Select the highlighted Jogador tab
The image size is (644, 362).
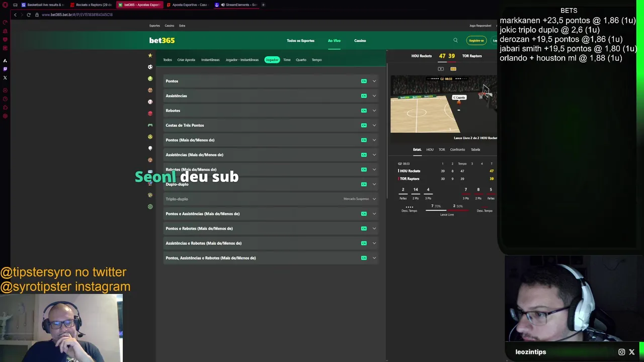click(x=272, y=60)
